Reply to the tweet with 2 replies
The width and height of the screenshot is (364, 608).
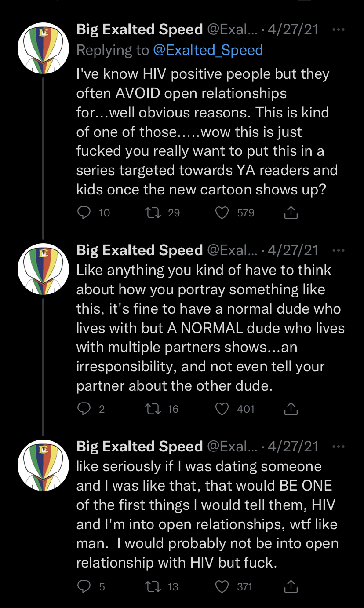(x=84, y=409)
